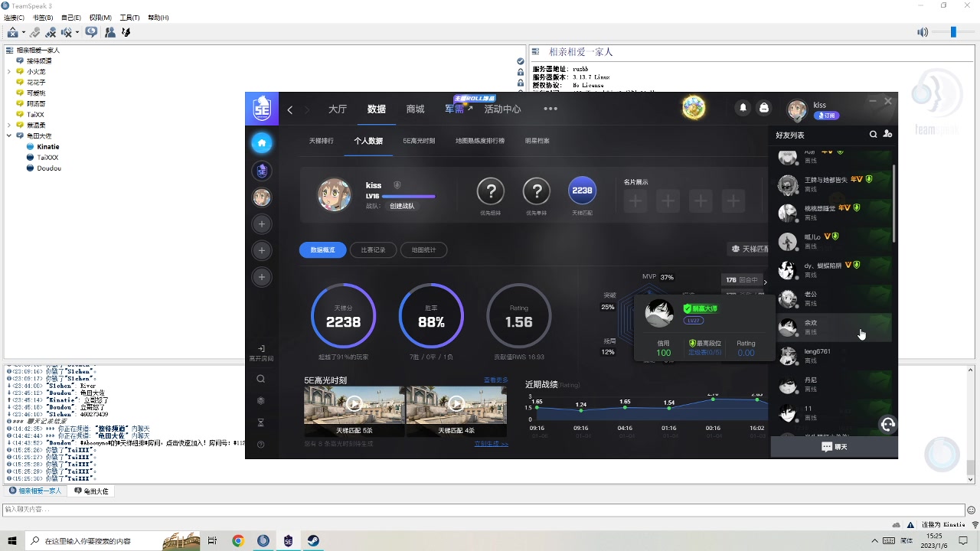Open Steam from the Windows taskbar

tap(313, 540)
